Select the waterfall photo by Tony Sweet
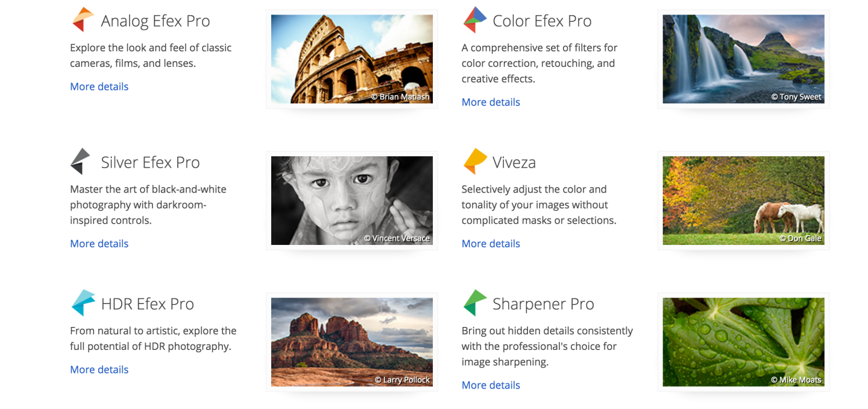 [x=743, y=59]
